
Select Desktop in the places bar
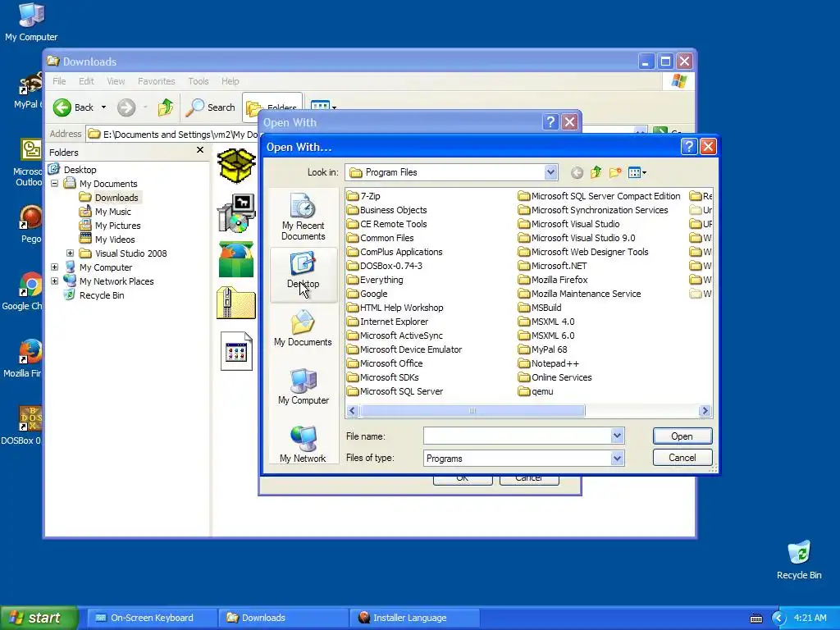[304, 275]
